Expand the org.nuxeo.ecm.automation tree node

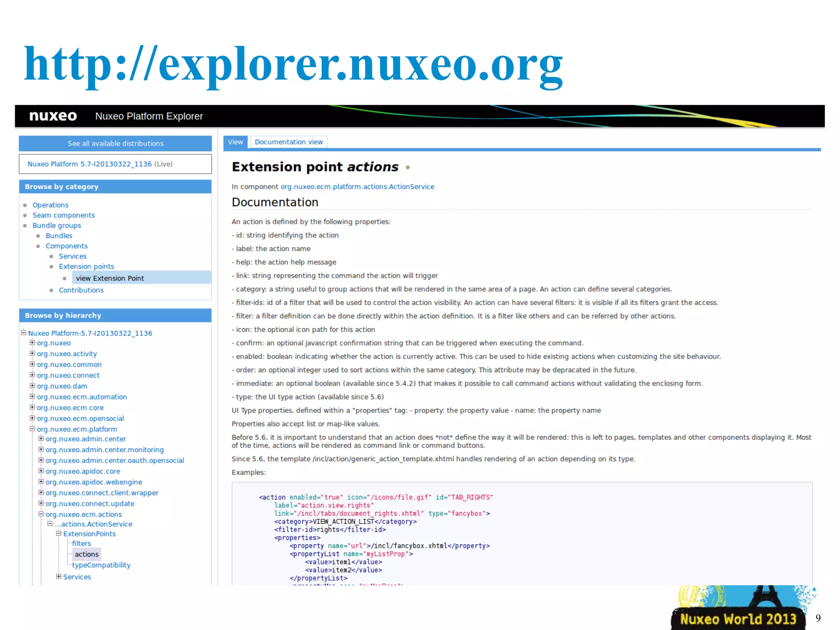pyautogui.click(x=32, y=396)
